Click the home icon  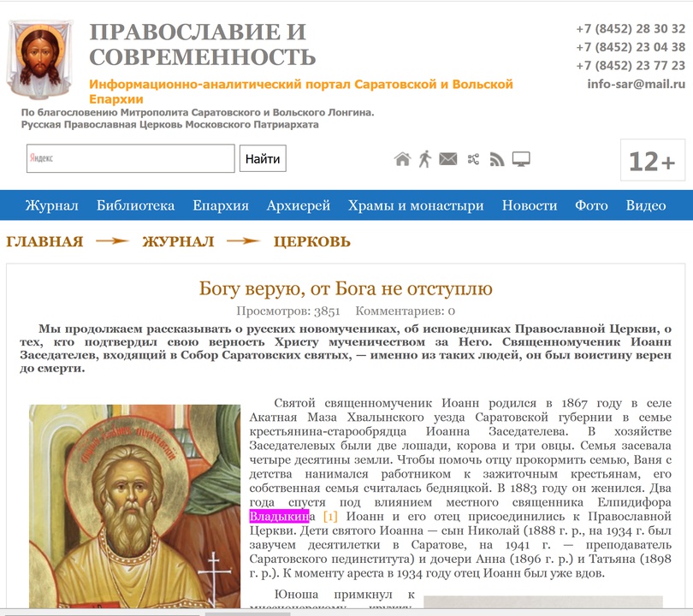coord(402,159)
